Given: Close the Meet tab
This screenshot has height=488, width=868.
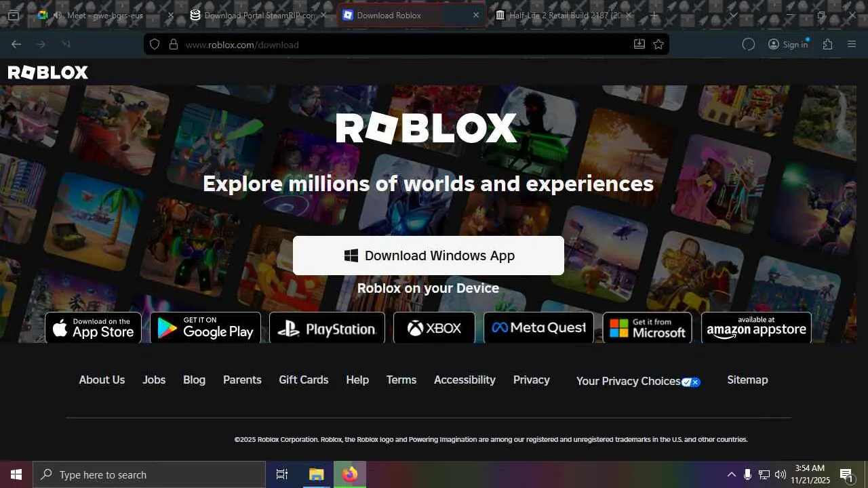Looking at the screenshot, I should [170, 15].
